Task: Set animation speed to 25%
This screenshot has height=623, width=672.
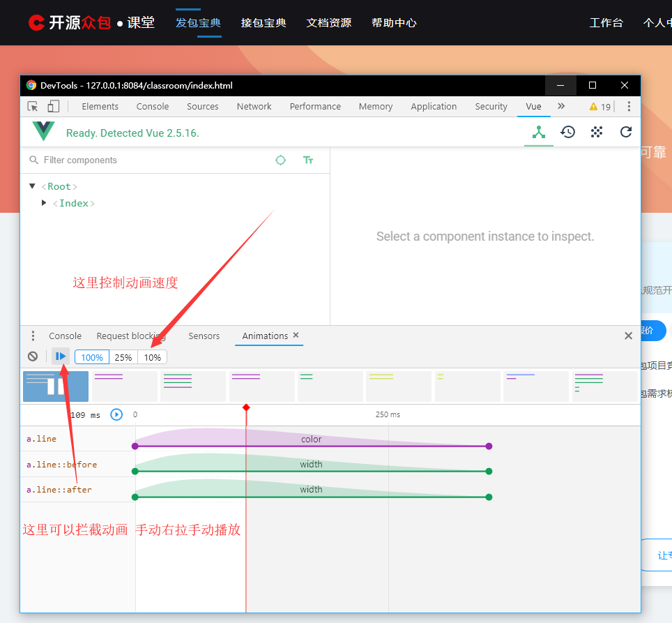Action: point(123,357)
